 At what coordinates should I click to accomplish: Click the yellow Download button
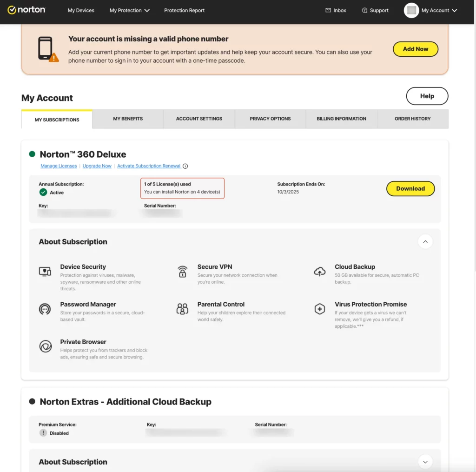click(410, 189)
